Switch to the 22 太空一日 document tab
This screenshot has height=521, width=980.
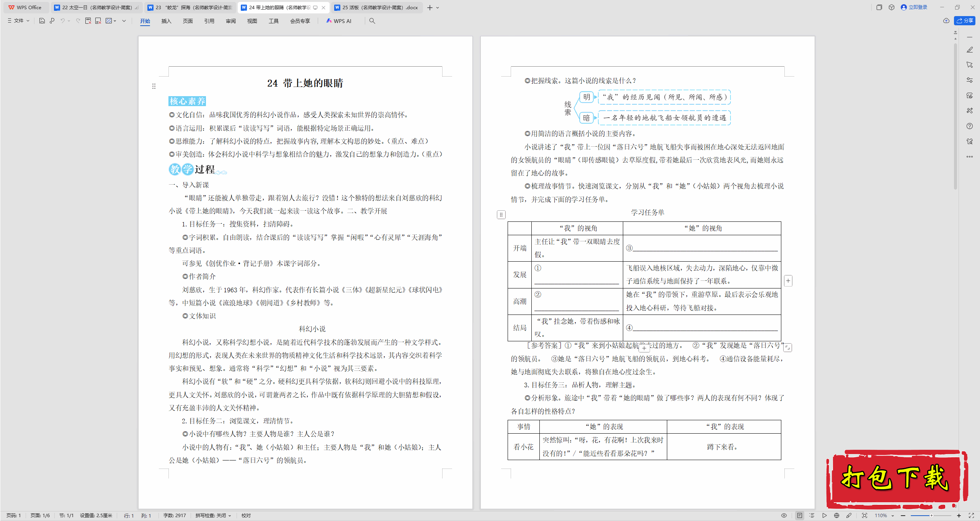coord(96,8)
